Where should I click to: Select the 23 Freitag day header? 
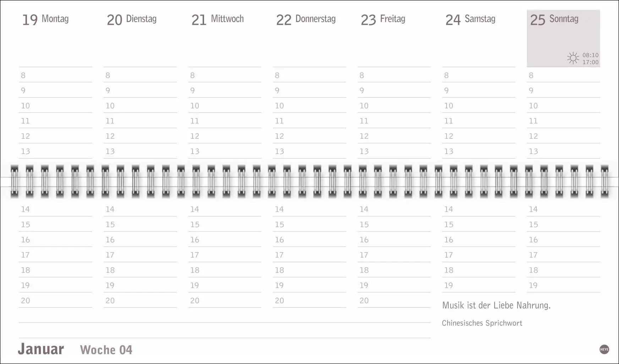[x=383, y=19]
